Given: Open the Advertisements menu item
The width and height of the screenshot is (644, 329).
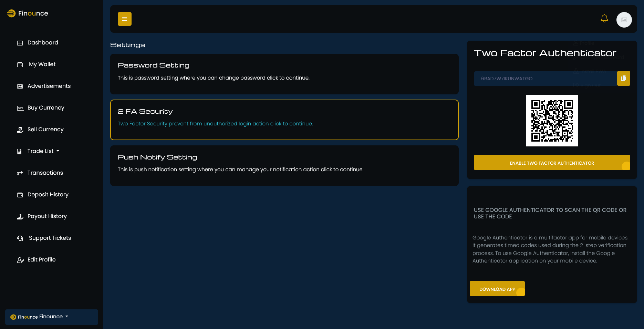Looking at the screenshot, I should pyautogui.click(x=49, y=86).
